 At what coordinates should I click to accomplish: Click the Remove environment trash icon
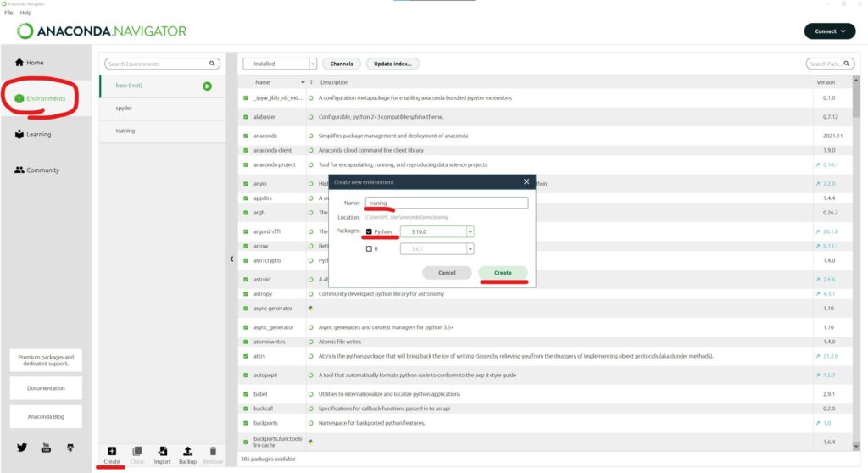click(213, 452)
